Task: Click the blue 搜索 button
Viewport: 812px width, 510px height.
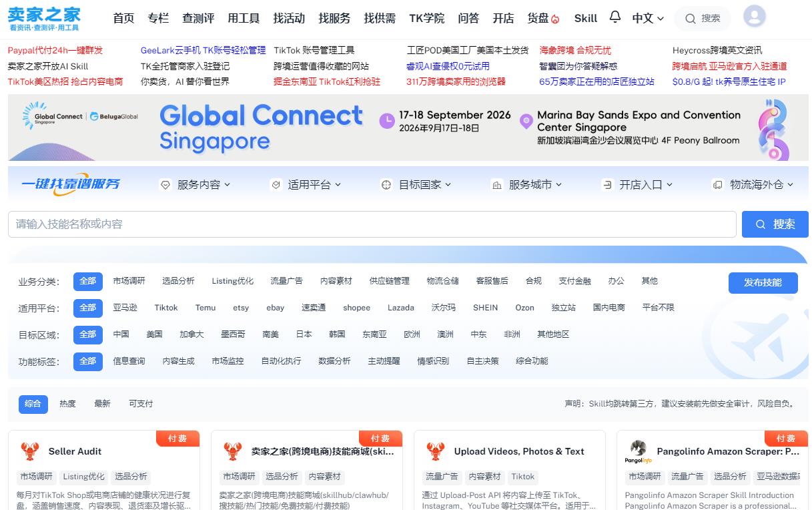Action: point(775,224)
